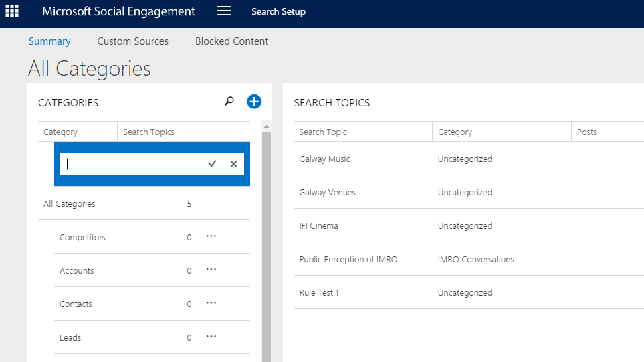Open Search Setup in top bar

pyautogui.click(x=278, y=11)
